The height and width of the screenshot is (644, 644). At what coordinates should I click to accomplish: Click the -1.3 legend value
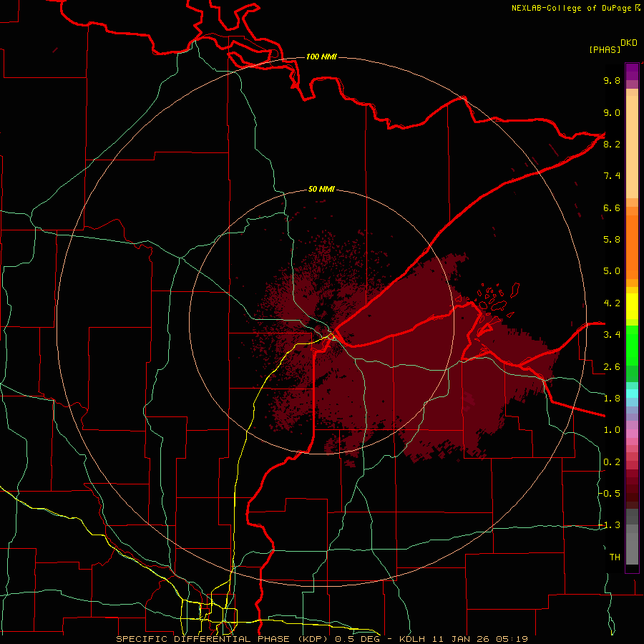(x=610, y=525)
